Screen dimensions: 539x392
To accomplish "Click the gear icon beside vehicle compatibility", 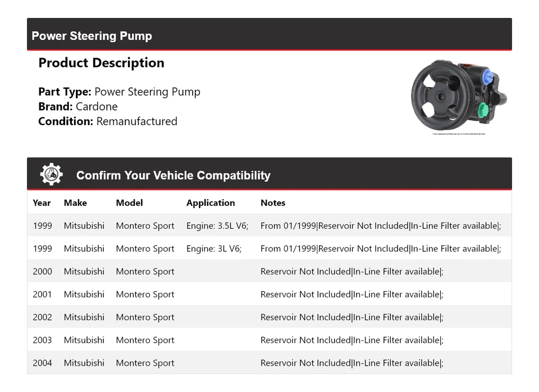I will [x=51, y=174].
